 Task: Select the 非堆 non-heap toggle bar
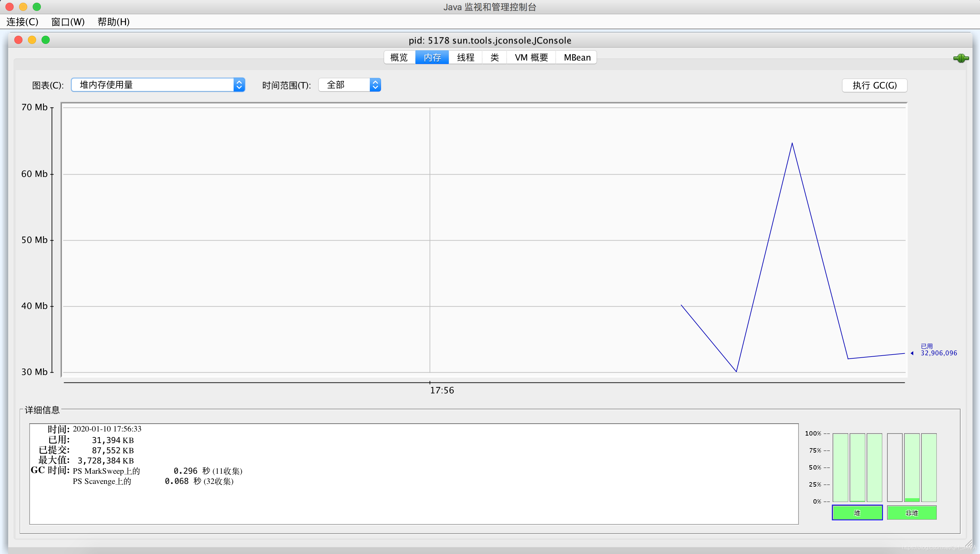(x=912, y=513)
